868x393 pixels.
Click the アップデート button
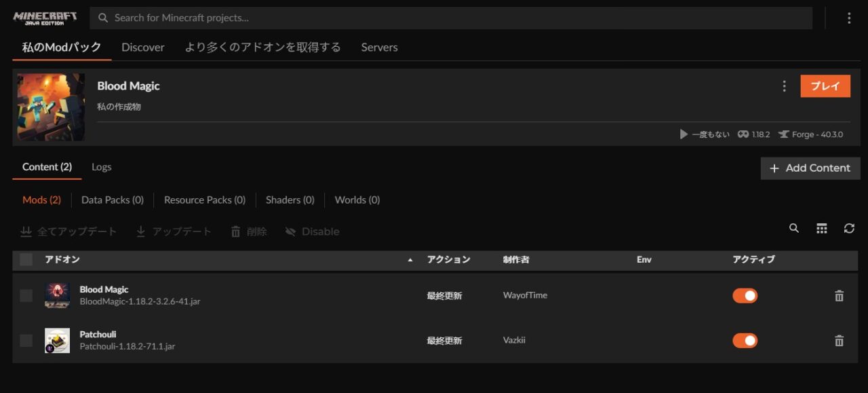pyautogui.click(x=174, y=231)
